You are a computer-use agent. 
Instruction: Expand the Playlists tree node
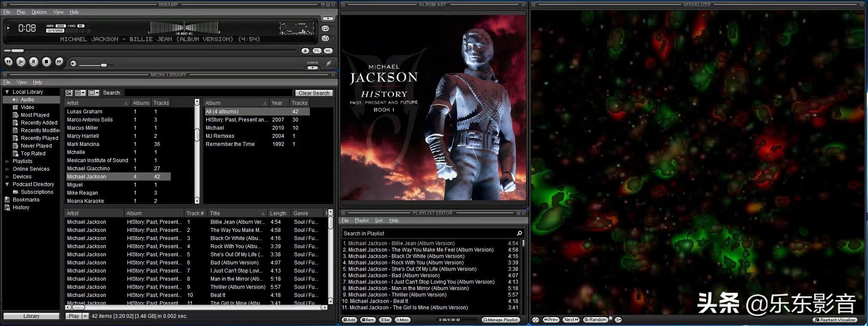click(x=7, y=161)
